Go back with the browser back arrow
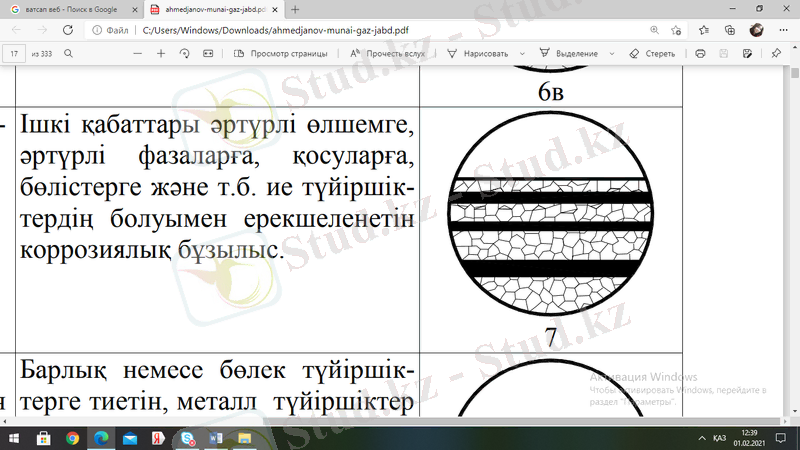Viewport: 800px width, 450px height. 16,30
